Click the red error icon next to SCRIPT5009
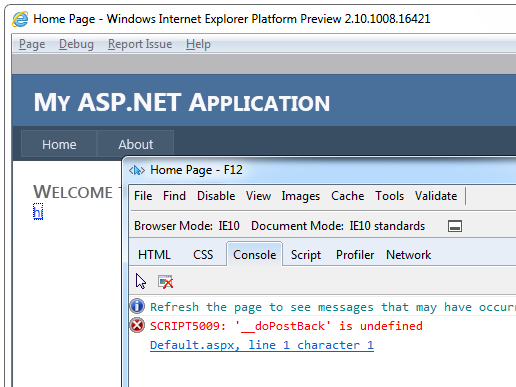 coord(137,325)
